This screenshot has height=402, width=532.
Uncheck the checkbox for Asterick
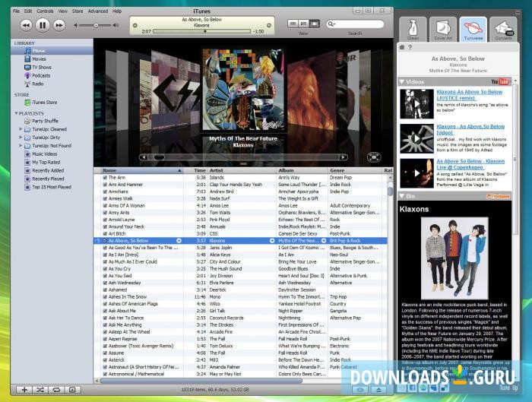coord(105,360)
